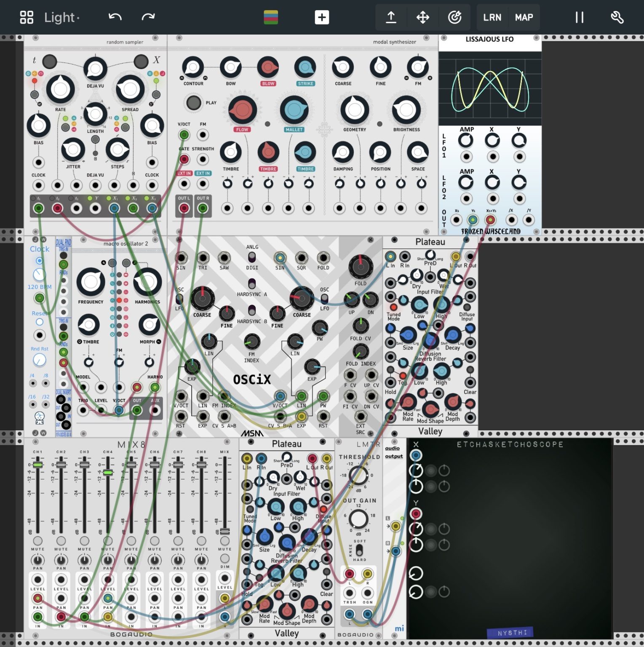
Task: Click the HARMONICS knob on macro oscillator 2
Action: tap(147, 282)
